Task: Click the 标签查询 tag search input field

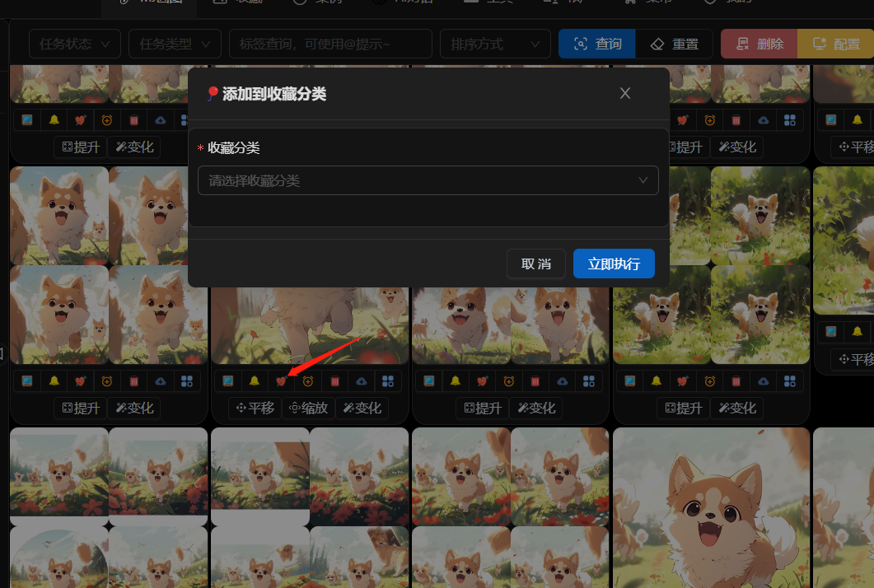Action: click(330, 44)
